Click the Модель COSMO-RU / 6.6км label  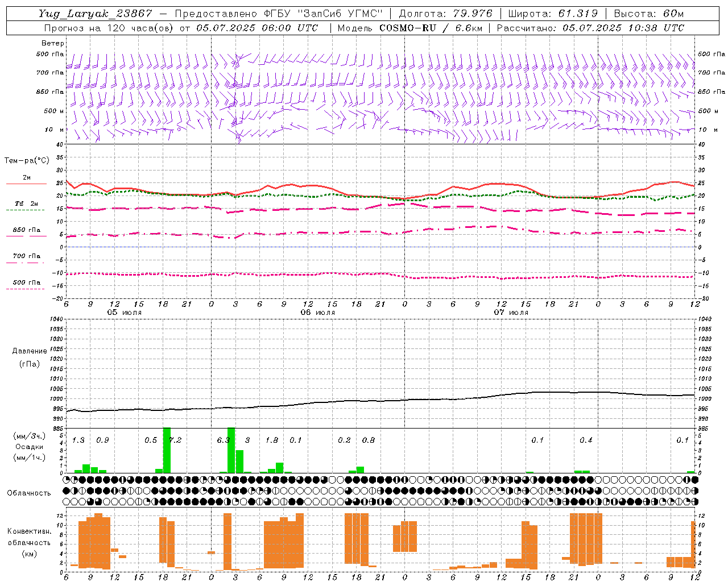tap(410, 28)
